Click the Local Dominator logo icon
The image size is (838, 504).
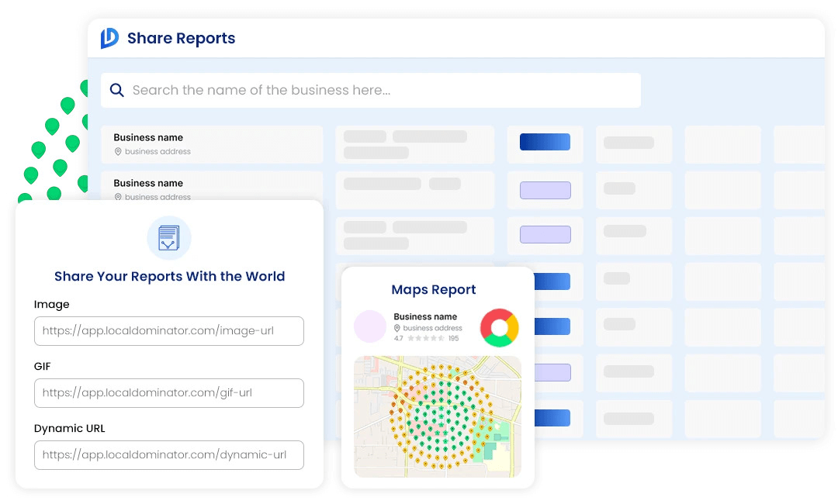pyautogui.click(x=109, y=38)
